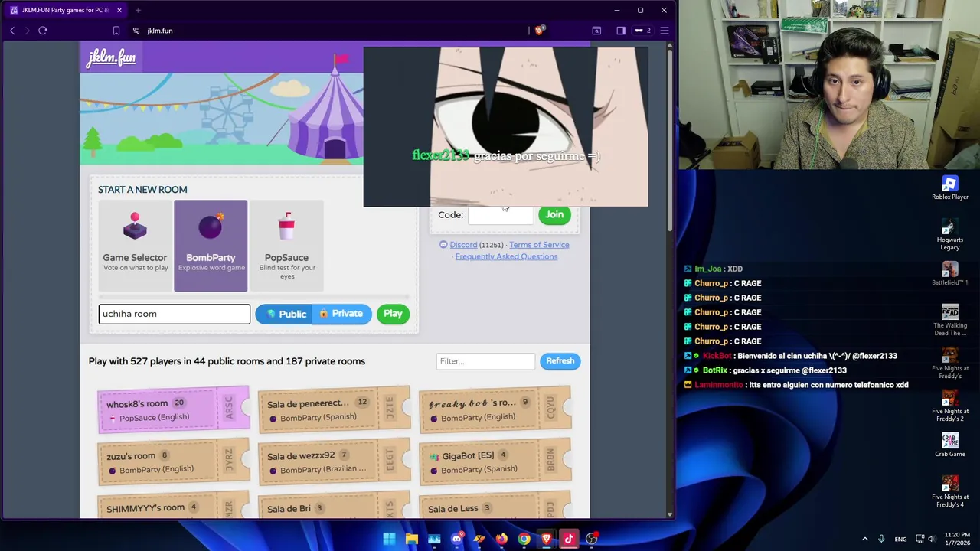Set room visibility to Private

[342, 314]
